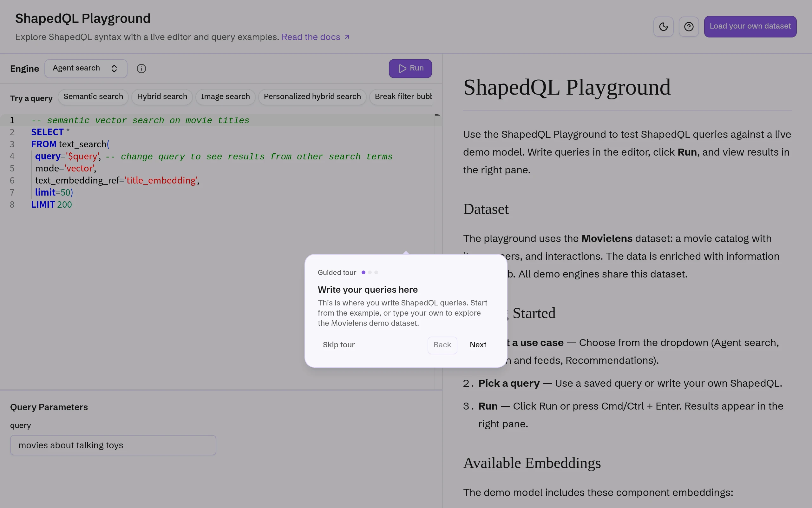812x508 pixels.
Task: Run the current query
Action: point(410,69)
